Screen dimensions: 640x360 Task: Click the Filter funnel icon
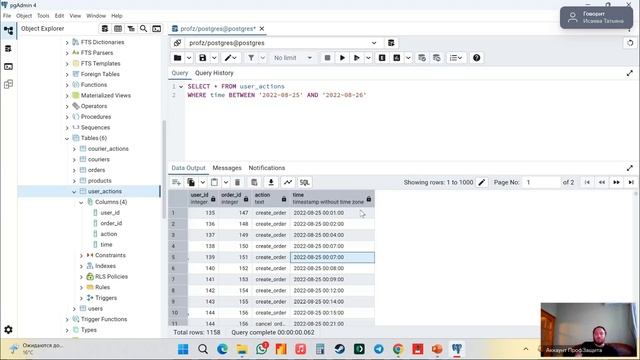coord(251,58)
